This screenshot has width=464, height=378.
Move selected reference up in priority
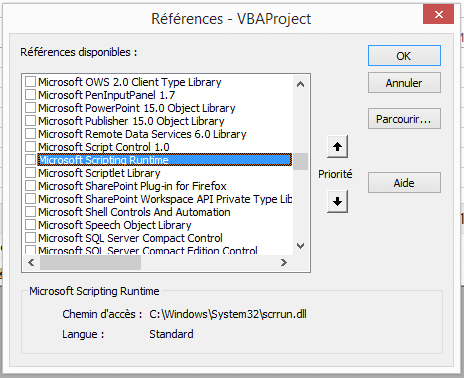pos(337,147)
